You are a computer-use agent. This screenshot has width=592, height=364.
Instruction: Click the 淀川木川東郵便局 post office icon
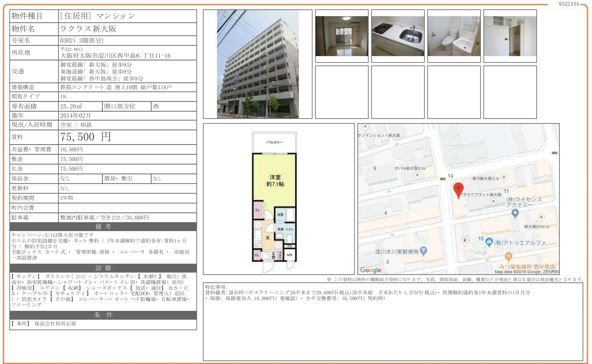[423, 251]
